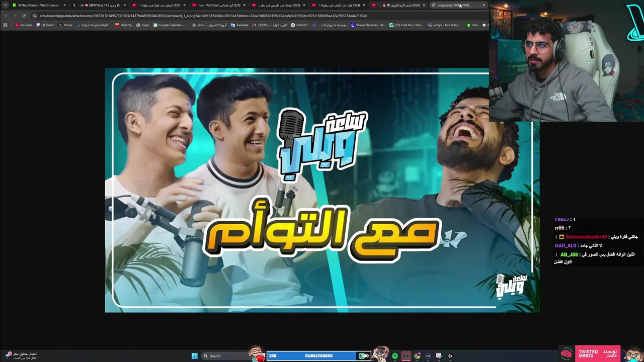Open the X Home bookmark
The height and width of the screenshot is (362, 644).
point(65,25)
